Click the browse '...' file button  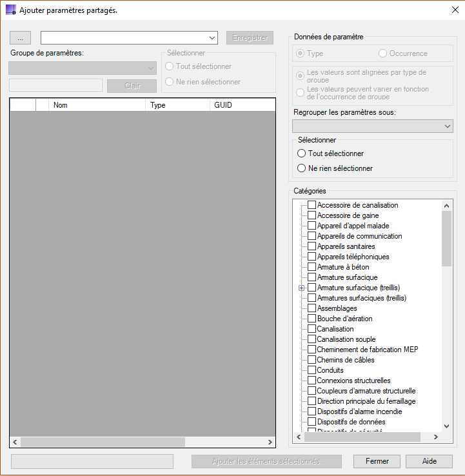(21, 38)
